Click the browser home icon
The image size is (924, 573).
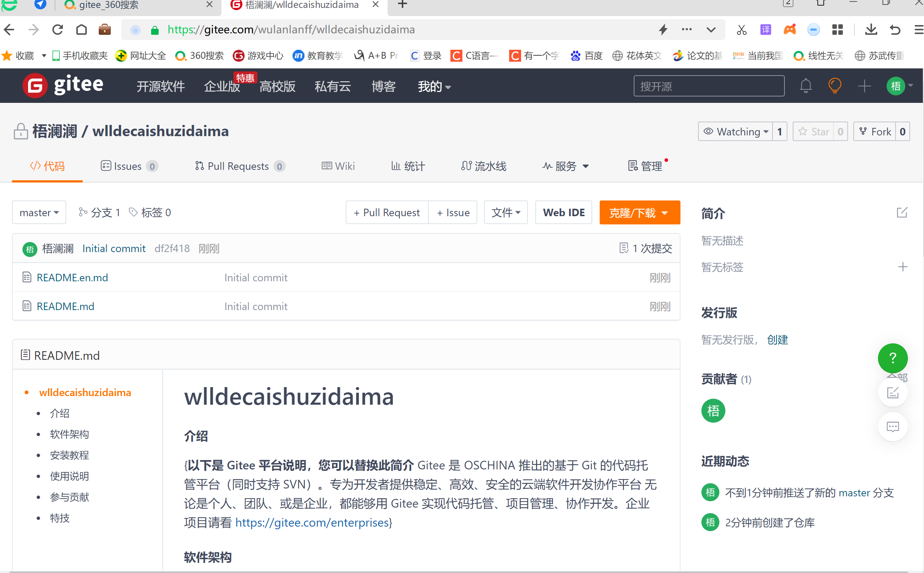coord(82,30)
